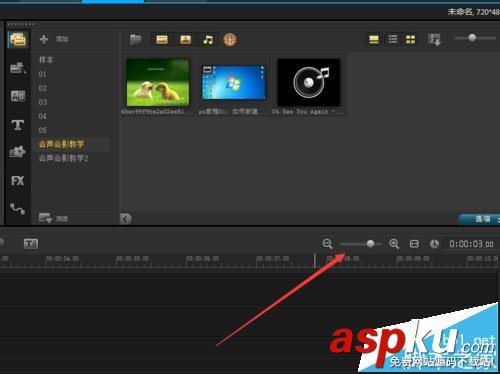
Task: Click the Browse (浏览) button
Action: (x=54, y=219)
